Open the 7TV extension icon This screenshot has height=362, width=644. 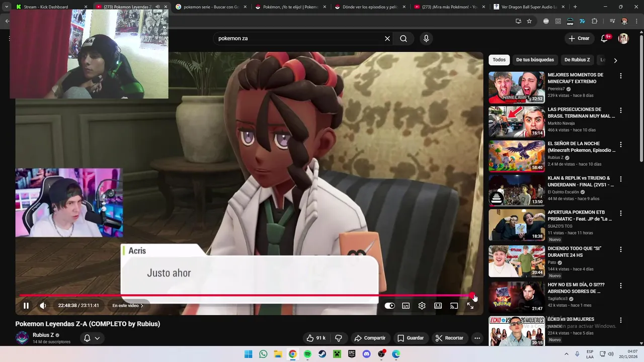point(582,21)
